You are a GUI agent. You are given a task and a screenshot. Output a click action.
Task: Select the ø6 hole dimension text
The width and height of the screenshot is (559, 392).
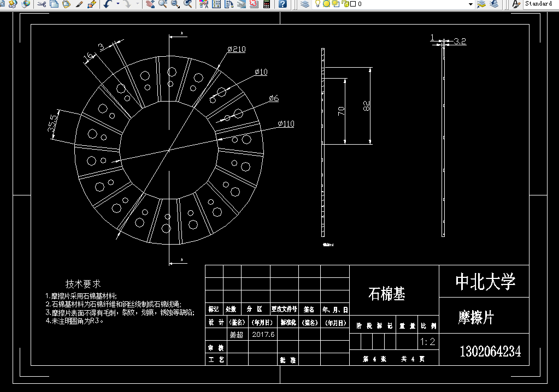coord(274,98)
